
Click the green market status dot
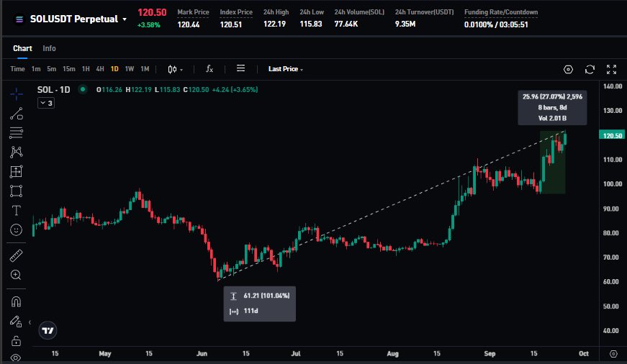coord(83,89)
